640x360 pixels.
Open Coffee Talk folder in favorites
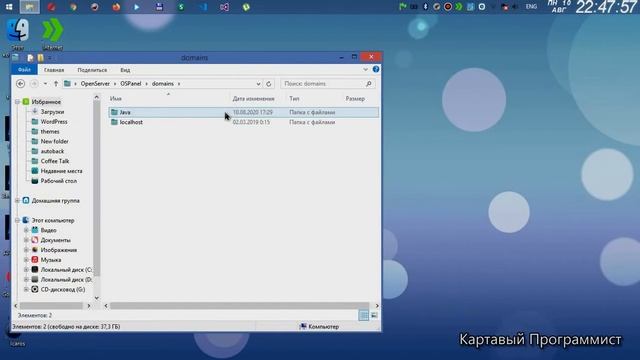[x=55, y=161]
